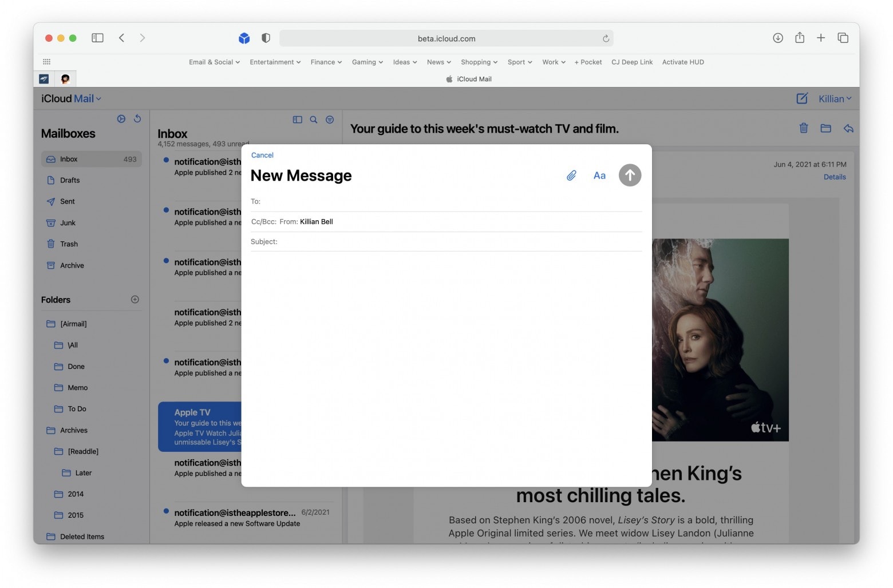Screen dimensions: 893x588
Task: Toggle the Safari sidebar panel
Action: (x=97, y=38)
